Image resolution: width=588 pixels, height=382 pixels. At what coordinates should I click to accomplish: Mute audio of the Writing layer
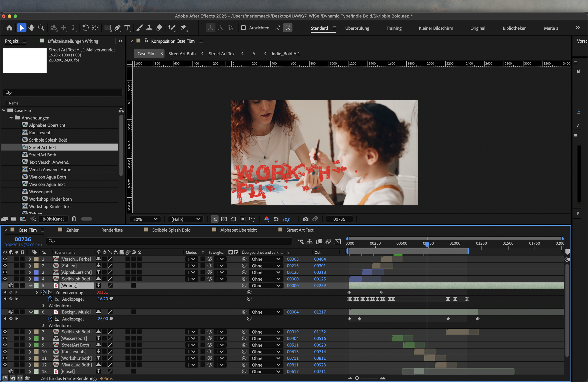point(11,285)
